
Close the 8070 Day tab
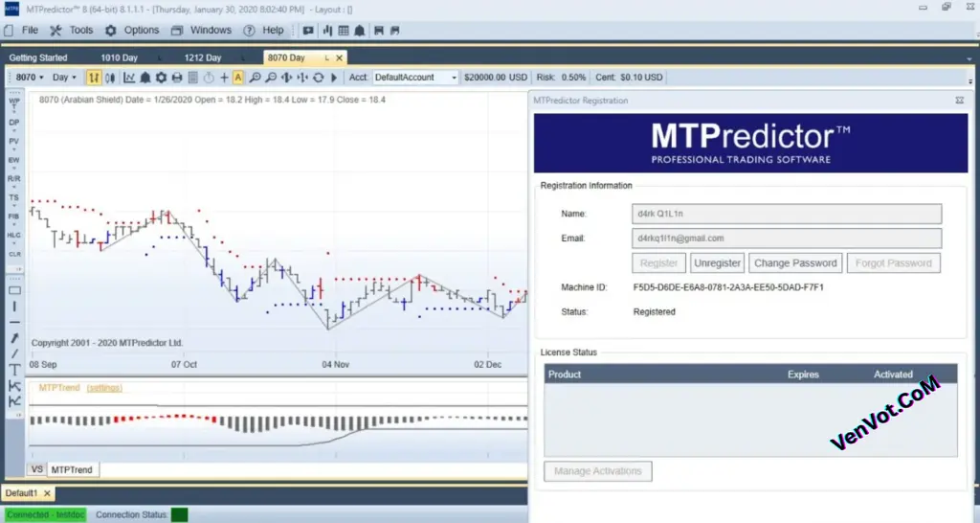click(340, 57)
